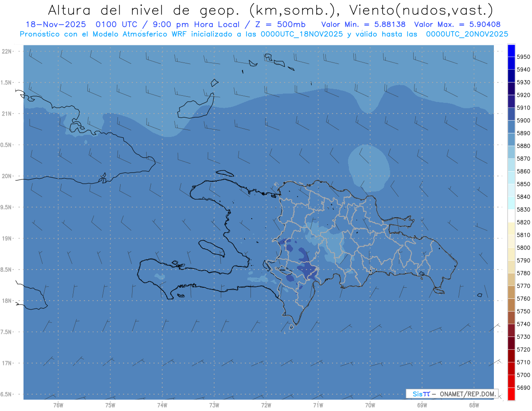The height and width of the screenshot is (411, 532).
Task: Click the '70W' longitude label
Action: pos(370,405)
